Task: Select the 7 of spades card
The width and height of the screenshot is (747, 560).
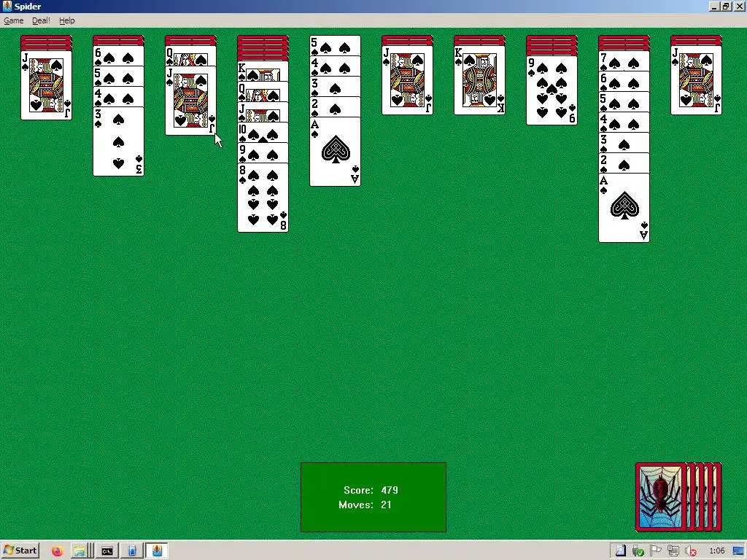Action: 624,61
